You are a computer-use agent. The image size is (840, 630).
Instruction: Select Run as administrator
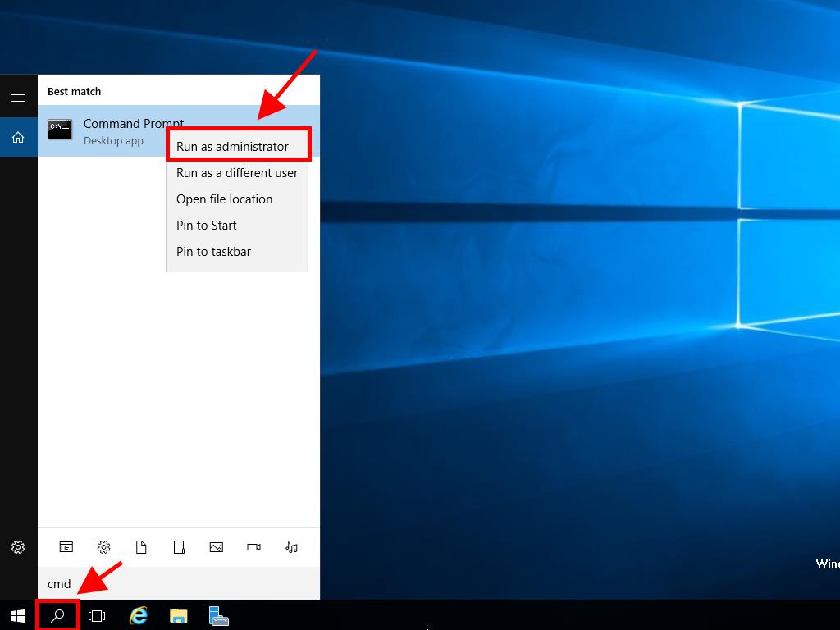coord(233,147)
